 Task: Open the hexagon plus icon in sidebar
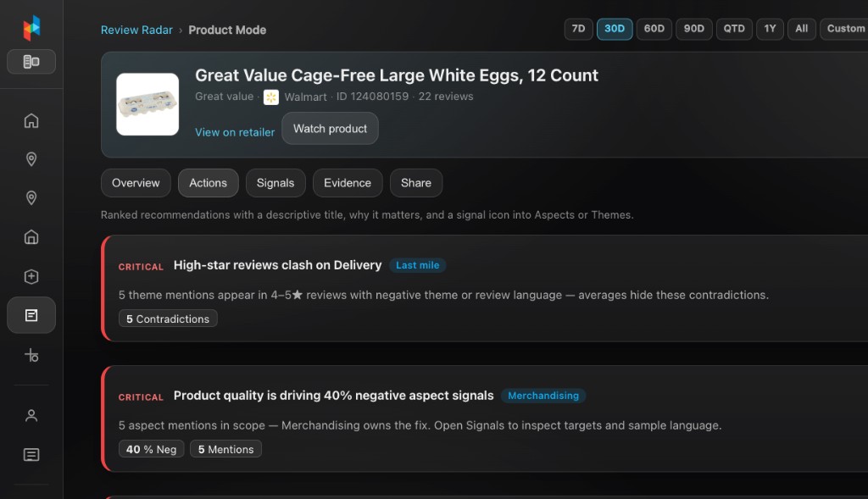[31, 276]
